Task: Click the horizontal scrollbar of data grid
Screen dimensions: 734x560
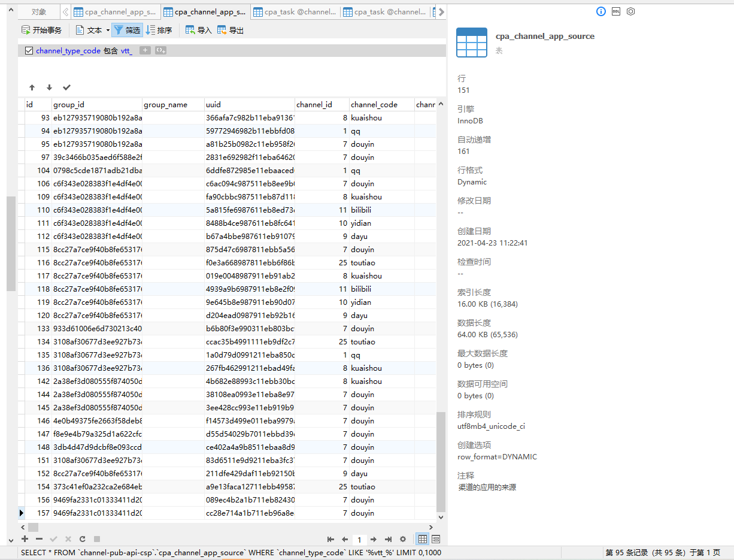Action: coord(34,527)
